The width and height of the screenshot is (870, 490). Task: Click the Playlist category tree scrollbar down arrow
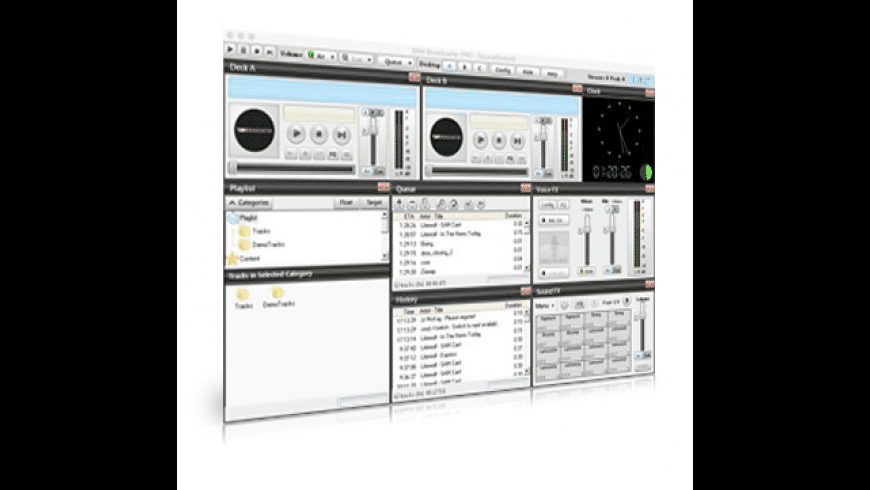pos(385,256)
